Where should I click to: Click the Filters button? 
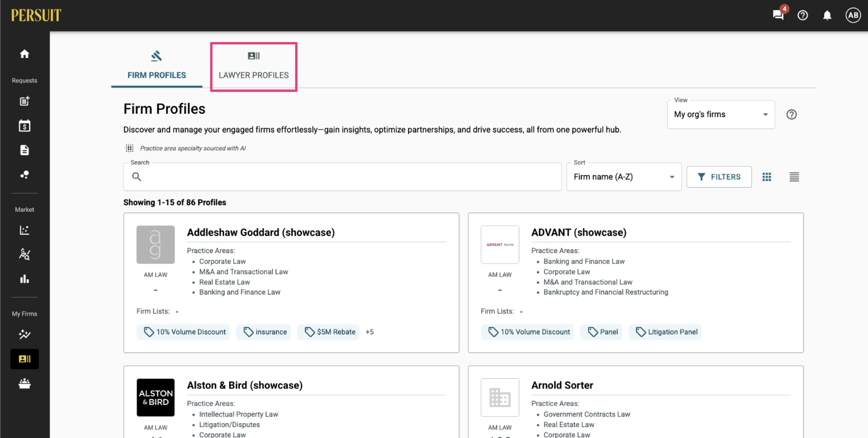click(719, 177)
